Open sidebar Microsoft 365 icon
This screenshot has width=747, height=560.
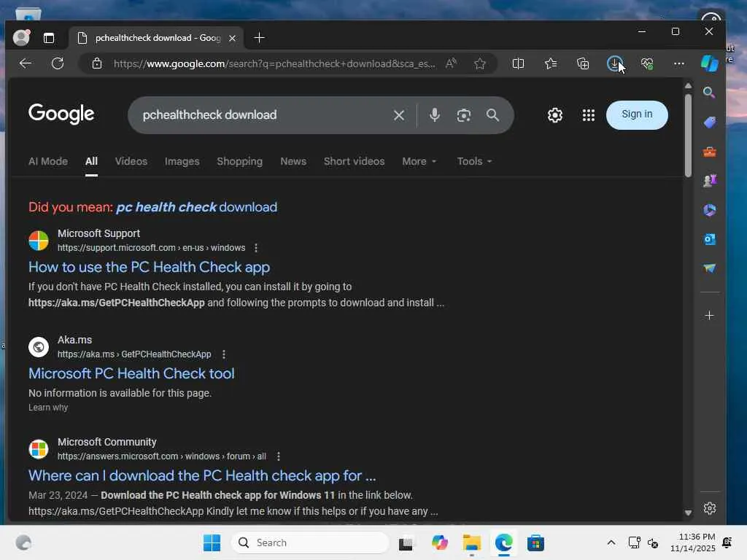[x=709, y=210]
